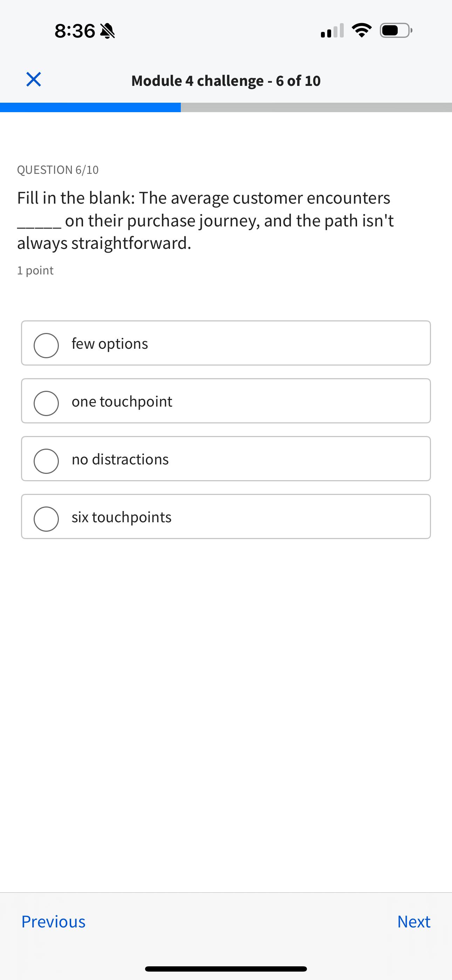Tap the Wi-Fi status icon
This screenshot has height=980, width=452.
click(x=362, y=30)
